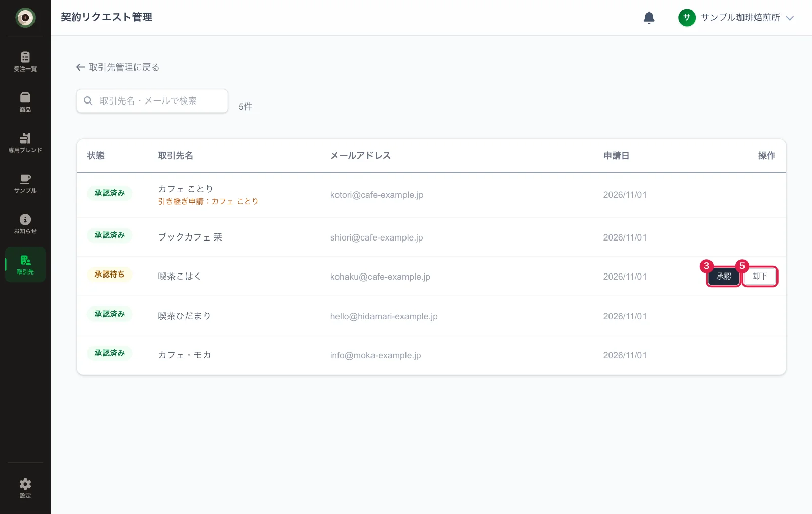Image resolution: width=812 pixels, height=514 pixels.
Task: Click hello@hidamari-example.jp email
Action: coord(384,316)
